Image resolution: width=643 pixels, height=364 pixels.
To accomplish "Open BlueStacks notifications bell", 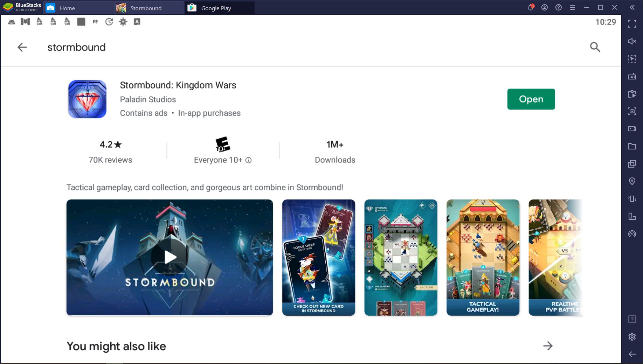I will pos(531,7).
